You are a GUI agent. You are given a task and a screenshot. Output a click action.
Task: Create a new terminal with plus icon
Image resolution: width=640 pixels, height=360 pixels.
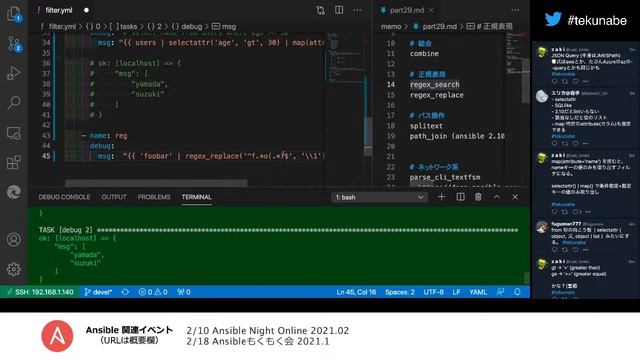point(441,197)
